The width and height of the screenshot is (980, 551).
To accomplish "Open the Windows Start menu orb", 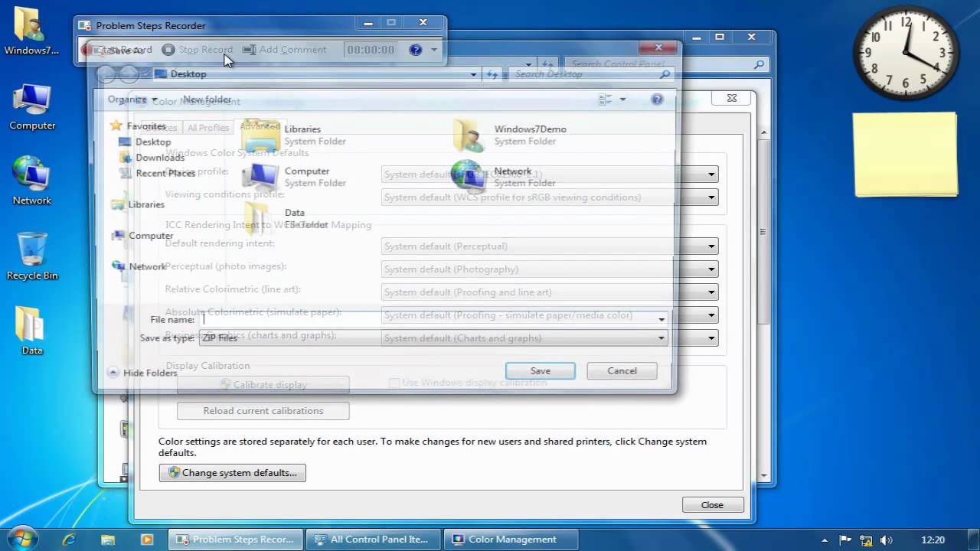I will click(21, 539).
